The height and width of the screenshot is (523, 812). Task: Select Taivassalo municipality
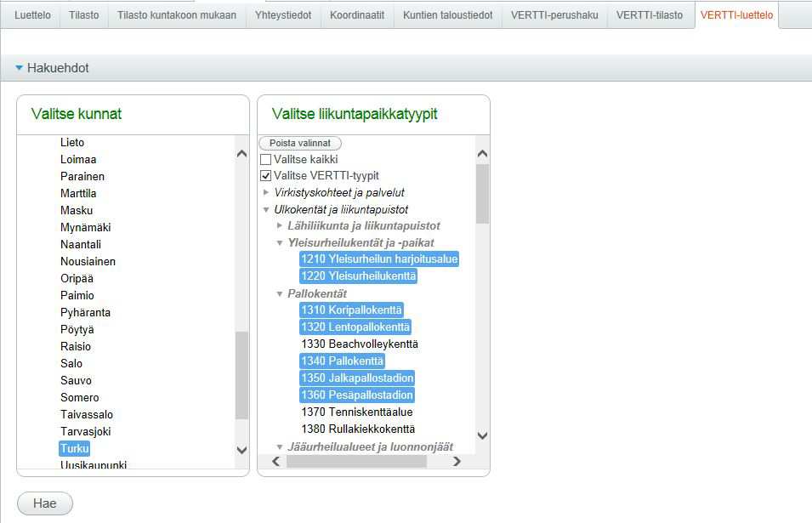pyautogui.click(x=87, y=415)
